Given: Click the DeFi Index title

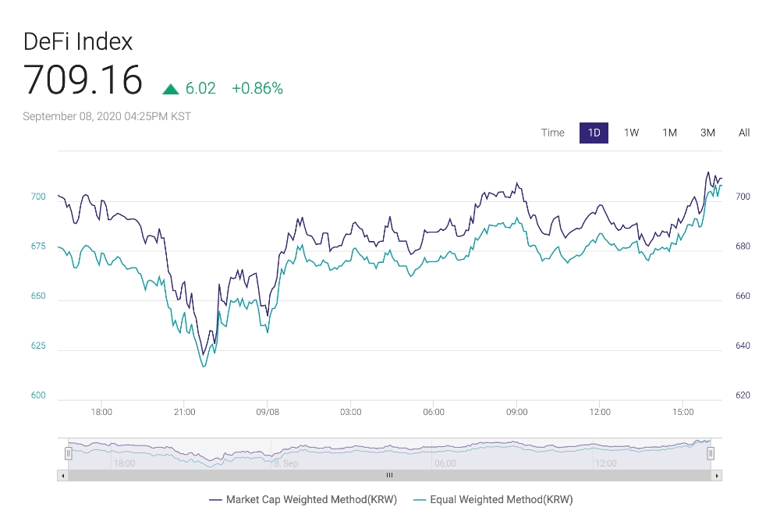Looking at the screenshot, I should [78, 41].
